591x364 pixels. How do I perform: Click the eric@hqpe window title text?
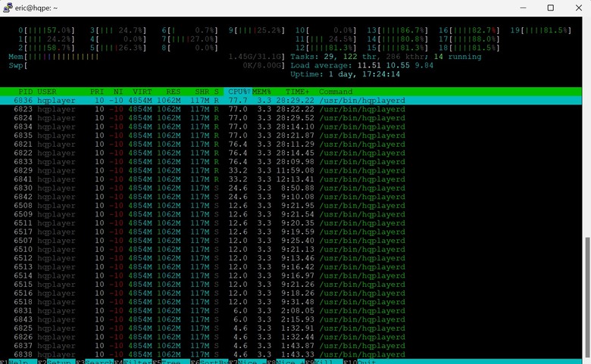[36, 8]
